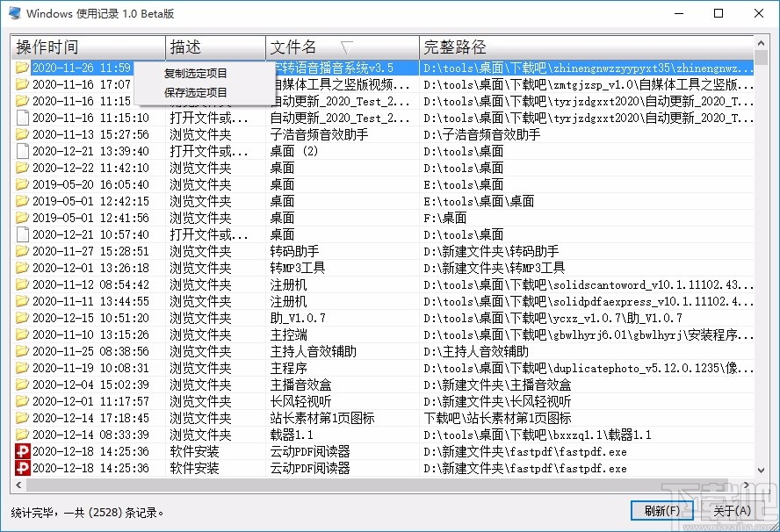Click the folder icon beside 注册机
Viewport: 780px width, 532px height.
[22, 284]
